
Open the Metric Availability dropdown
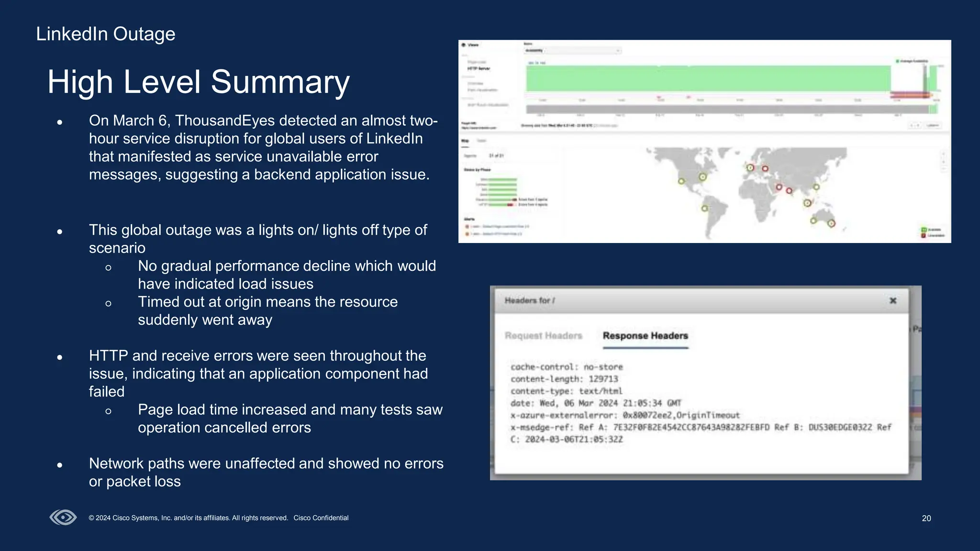pyautogui.click(x=573, y=50)
